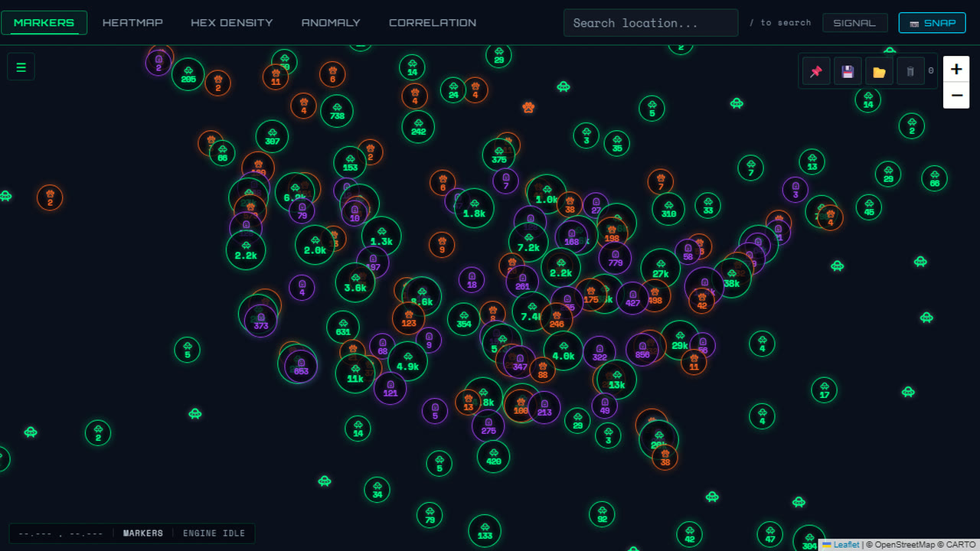The height and width of the screenshot is (551, 980).
Task: Click the red pushpin tool icon
Action: coord(816,72)
